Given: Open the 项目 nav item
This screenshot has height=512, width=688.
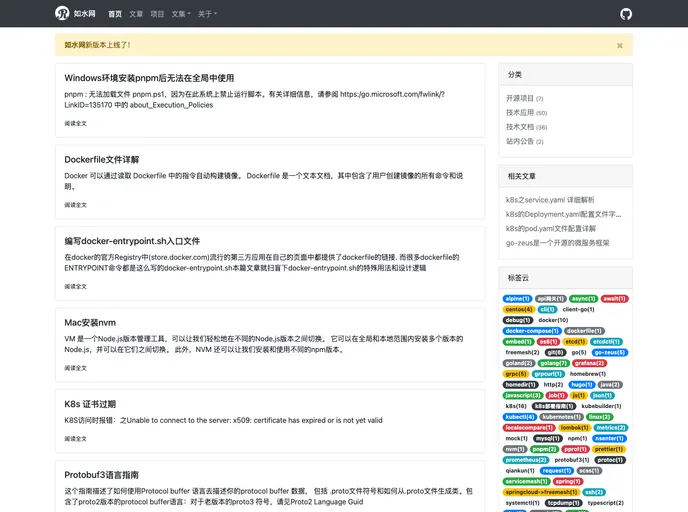Looking at the screenshot, I should click(157, 14).
